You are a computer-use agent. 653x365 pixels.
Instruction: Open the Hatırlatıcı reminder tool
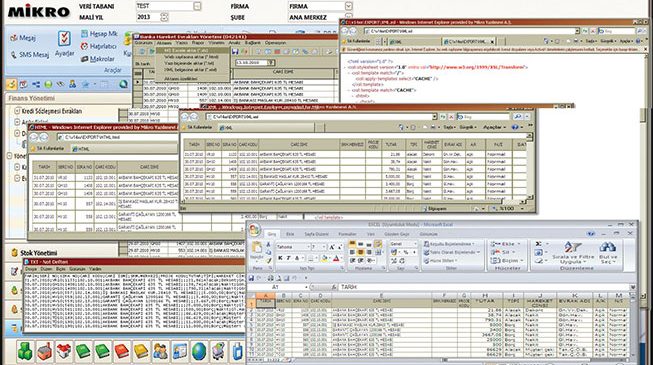coord(99,46)
